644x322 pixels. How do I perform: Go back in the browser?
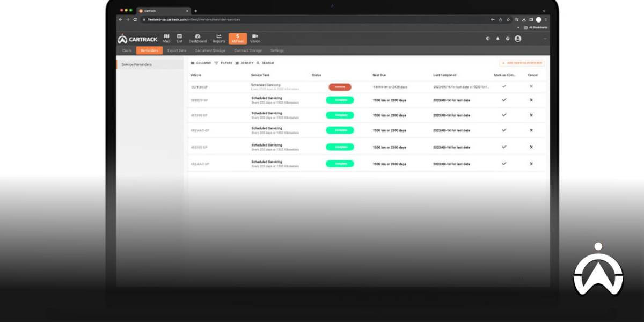pyautogui.click(x=120, y=19)
